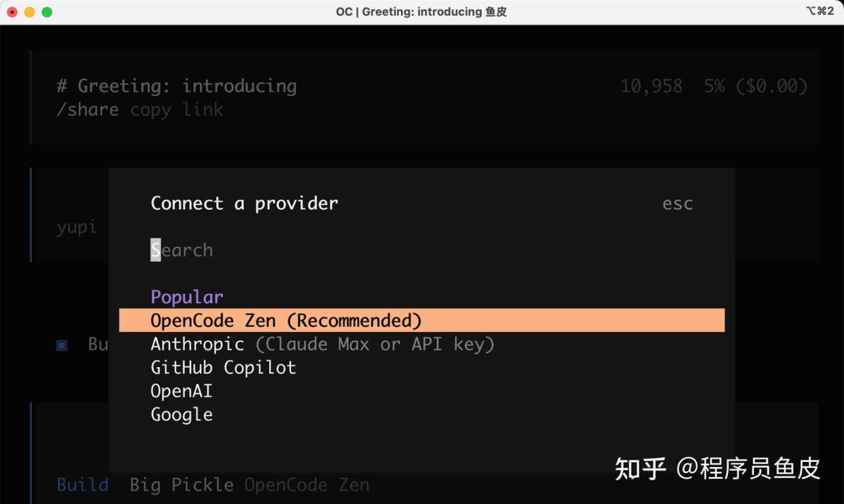Click the ⌥⌘2 shortcut indicator in title bar
The width and height of the screenshot is (844, 504).
pyautogui.click(x=820, y=11)
